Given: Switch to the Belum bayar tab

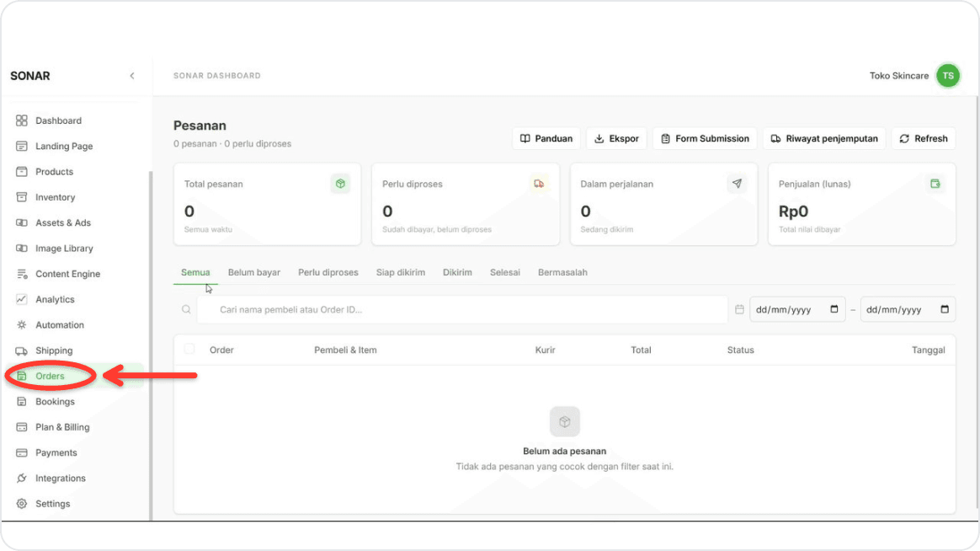Looking at the screenshot, I should coord(253,272).
